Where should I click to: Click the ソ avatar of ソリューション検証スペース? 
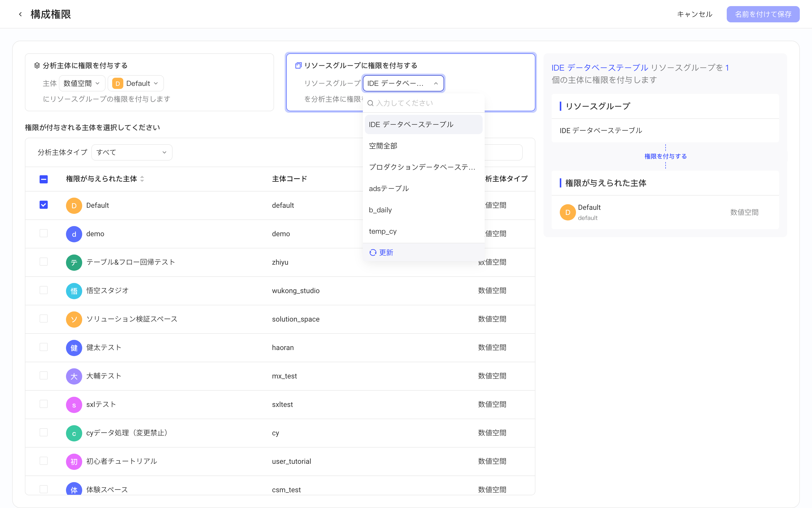[74, 320]
